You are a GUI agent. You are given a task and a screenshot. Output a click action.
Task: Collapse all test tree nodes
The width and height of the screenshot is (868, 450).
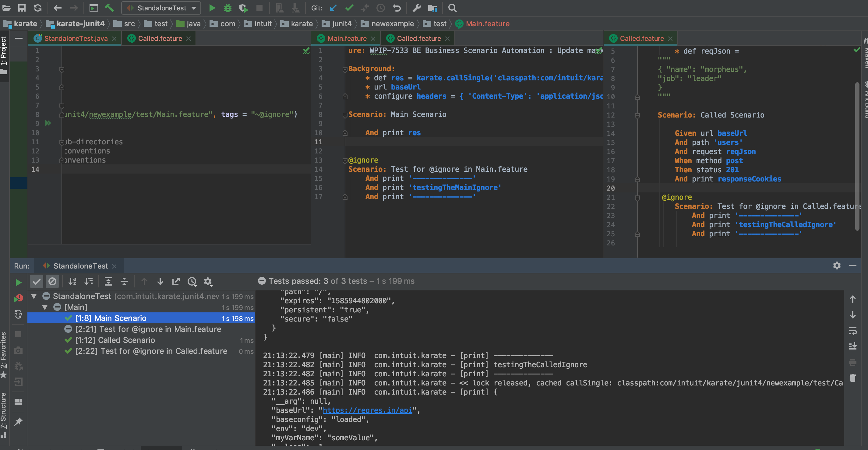[x=124, y=281]
